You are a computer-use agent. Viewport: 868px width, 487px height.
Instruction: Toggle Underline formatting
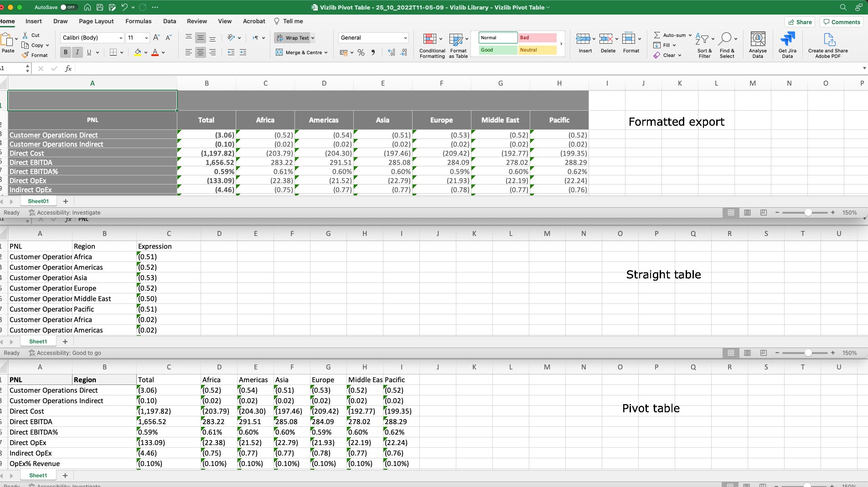coord(89,52)
